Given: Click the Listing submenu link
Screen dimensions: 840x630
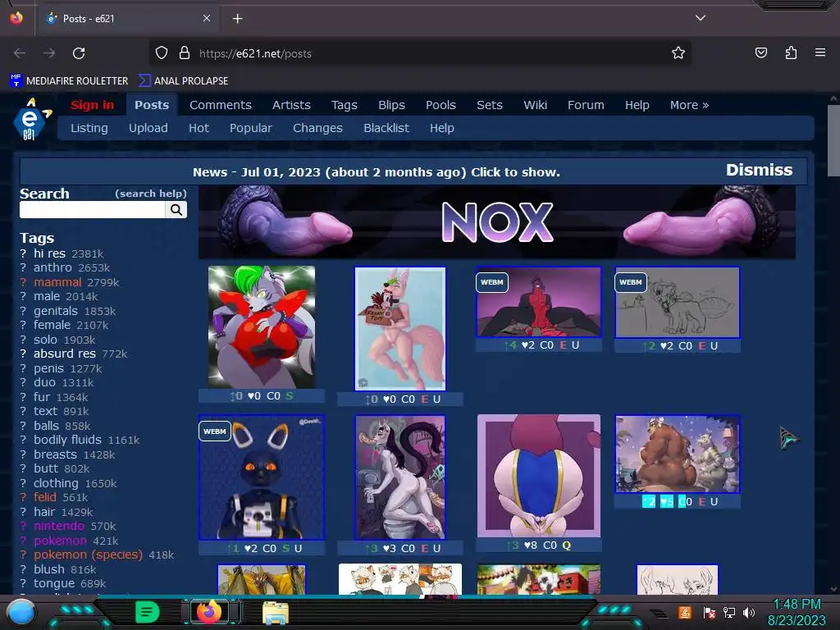Looking at the screenshot, I should [89, 128].
